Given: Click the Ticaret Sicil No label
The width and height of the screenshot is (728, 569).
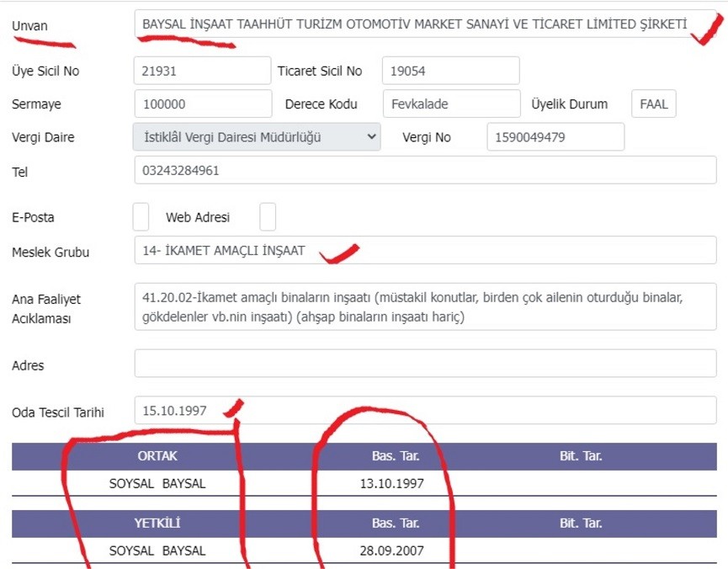Looking at the screenshot, I should click(320, 71).
